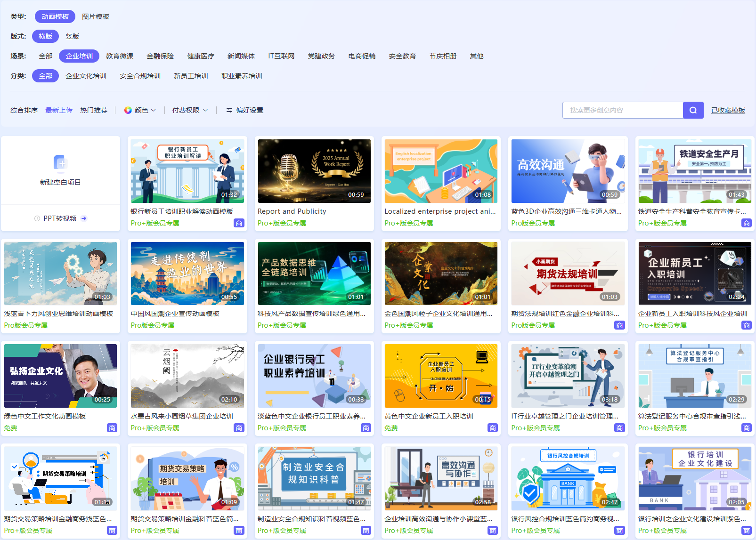Switch layout to 竖版
This screenshot has height=540, width=756.
tap(73, 36)
